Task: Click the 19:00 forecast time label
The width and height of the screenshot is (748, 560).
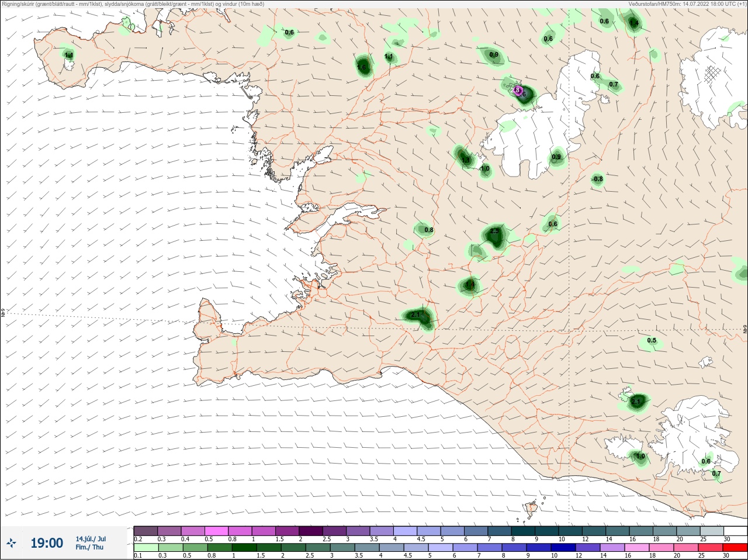Action: pos(47,543)
